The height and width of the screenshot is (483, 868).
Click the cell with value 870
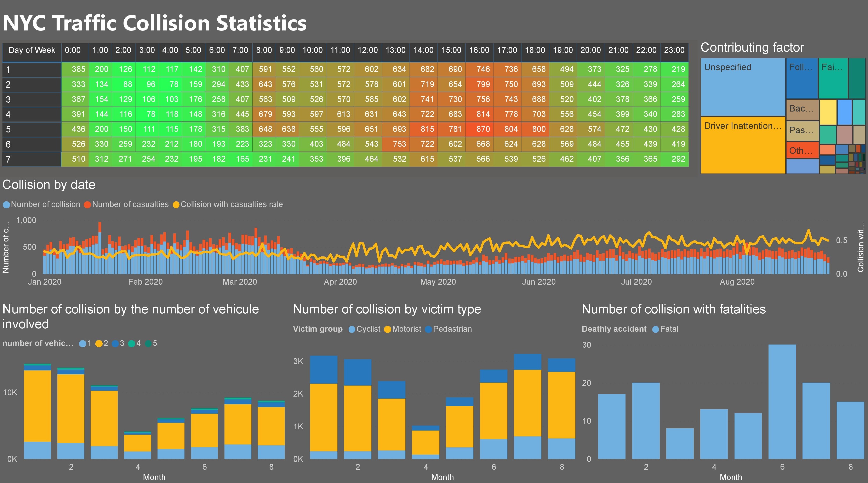click(479, 129)
